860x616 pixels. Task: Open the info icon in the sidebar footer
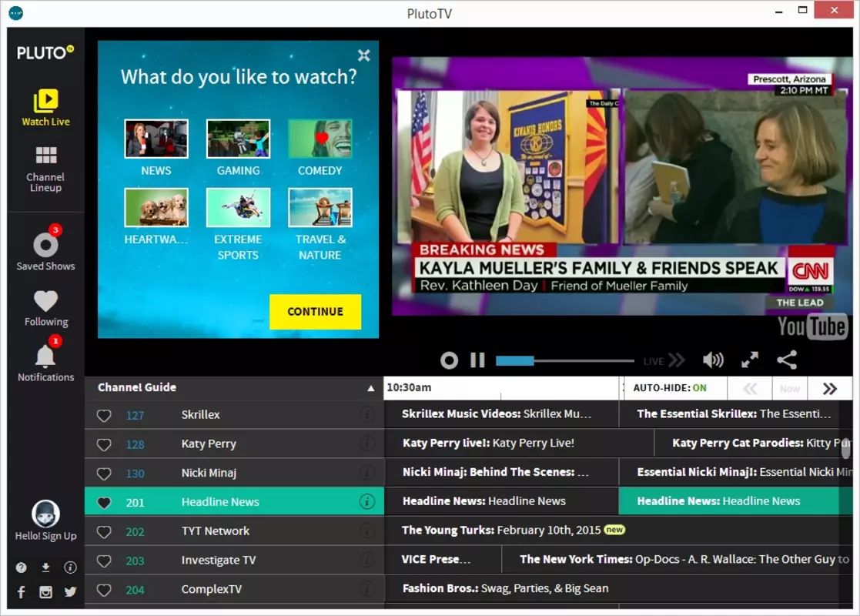70,567
